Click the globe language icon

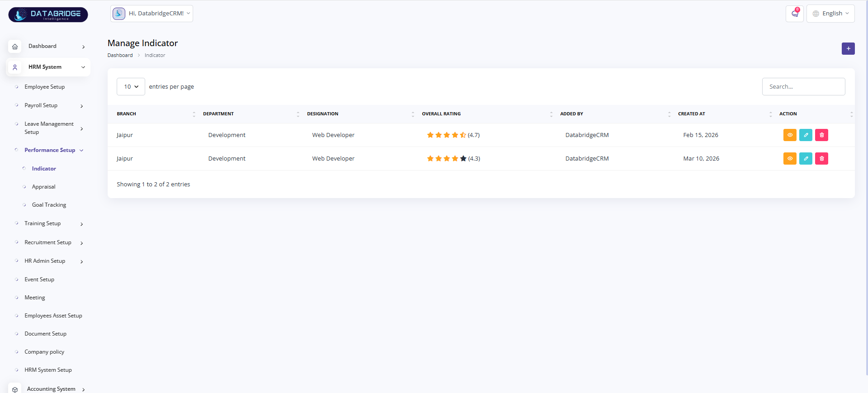click(x=816, y=14)
